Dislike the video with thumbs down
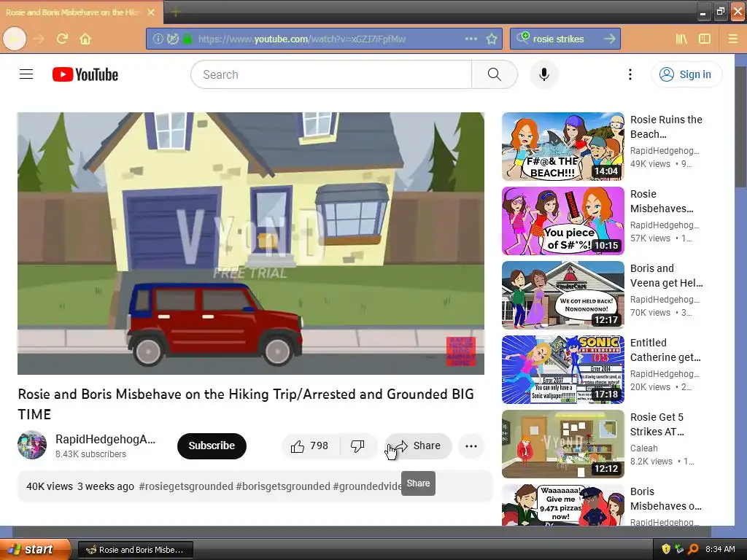 coord(357,446)
